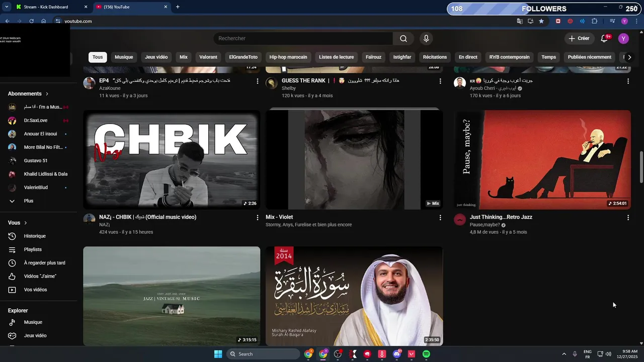Go back with the browser back arrow
644x362 pixels.
point(7,21)
